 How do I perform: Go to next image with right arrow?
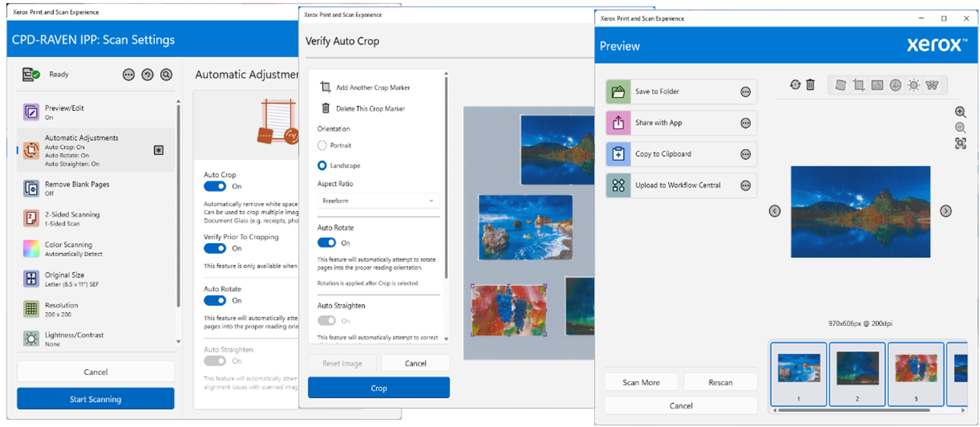[x=946, y=211]
